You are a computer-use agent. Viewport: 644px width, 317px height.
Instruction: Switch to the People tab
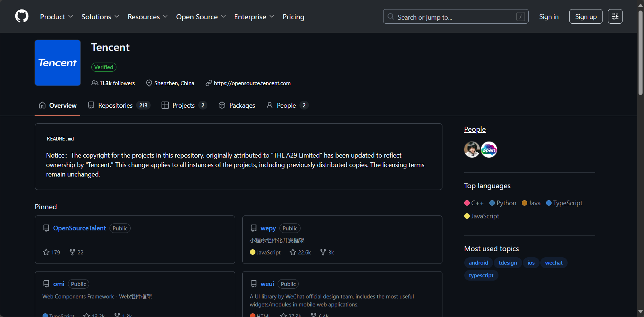(x=287, y=105)
